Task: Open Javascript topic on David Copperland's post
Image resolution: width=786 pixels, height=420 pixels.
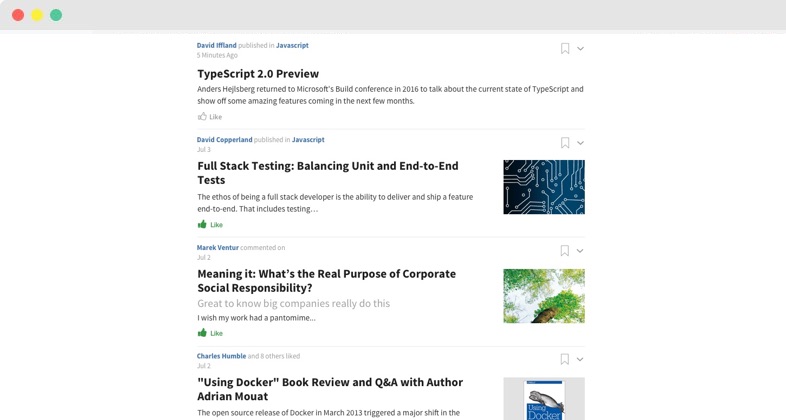Action: tap(308, 140)
